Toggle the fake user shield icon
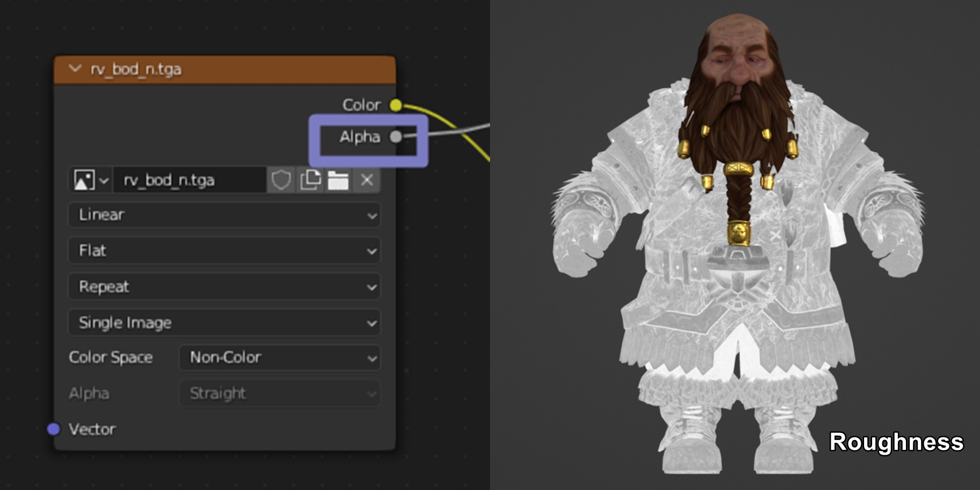Screen dimensions: 980x490 point(281,180)
